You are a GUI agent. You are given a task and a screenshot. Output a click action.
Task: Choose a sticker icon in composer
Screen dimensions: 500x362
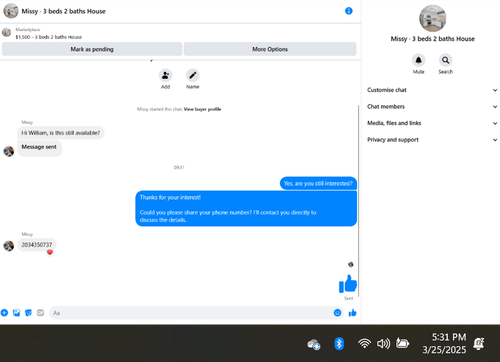pyautogui.click(x=28, y=313)
